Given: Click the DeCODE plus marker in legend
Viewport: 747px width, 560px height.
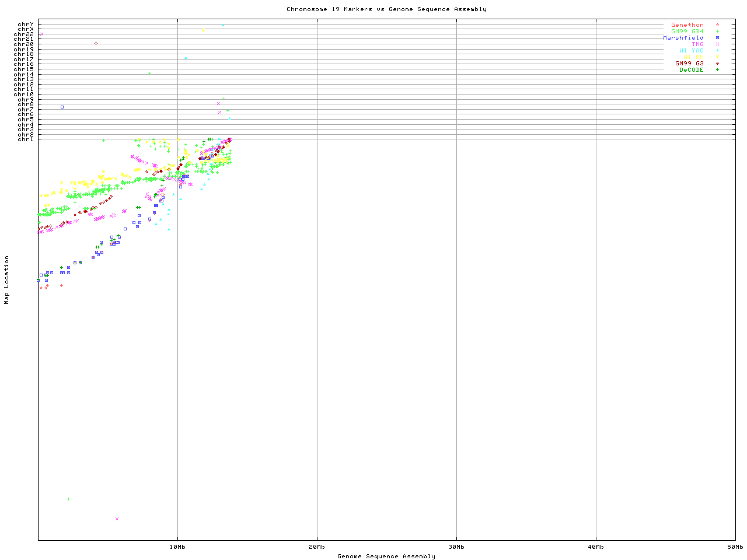Looking at the screenshot, I should (717, 70).
